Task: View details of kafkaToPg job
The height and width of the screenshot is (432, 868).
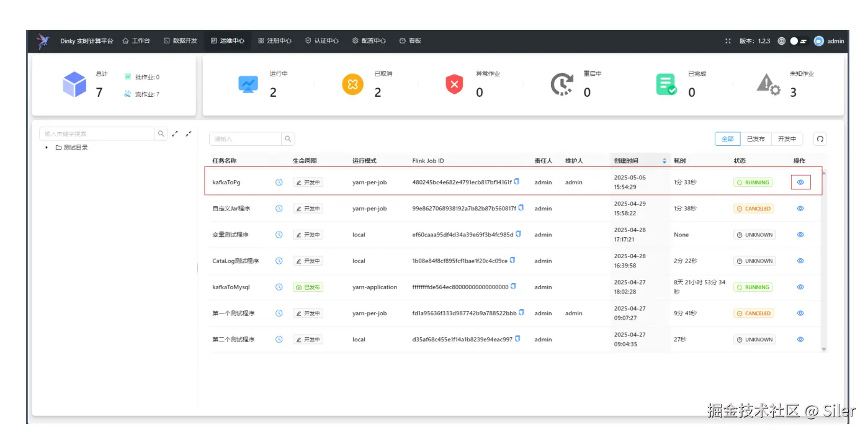Action: [800, 182]
